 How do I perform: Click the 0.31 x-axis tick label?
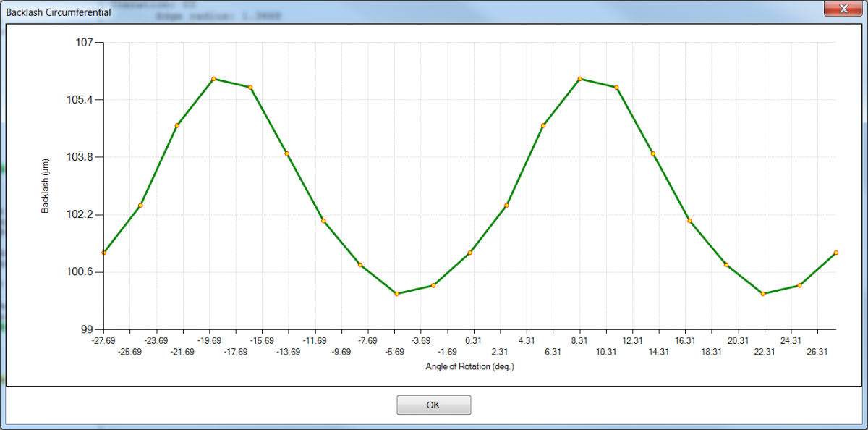pos(473,340)
